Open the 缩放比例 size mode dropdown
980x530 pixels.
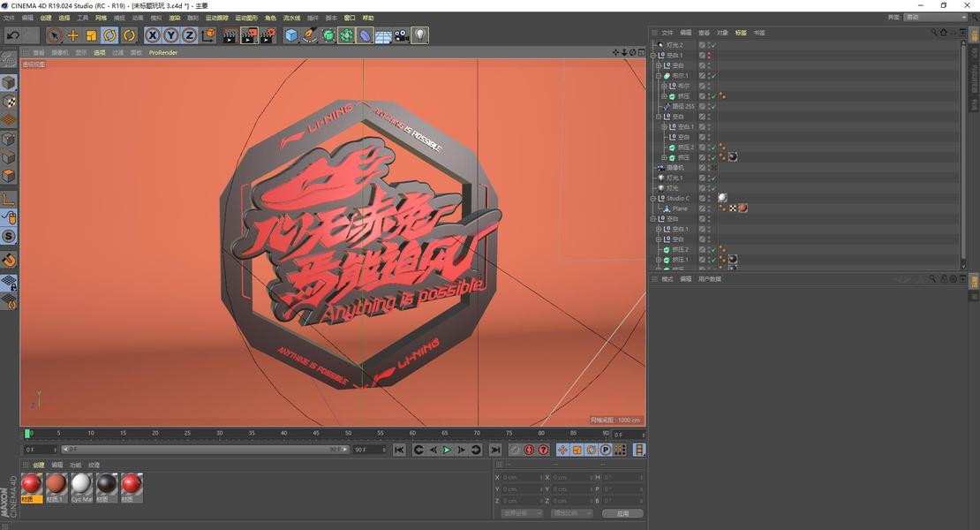tap(571, 513)
